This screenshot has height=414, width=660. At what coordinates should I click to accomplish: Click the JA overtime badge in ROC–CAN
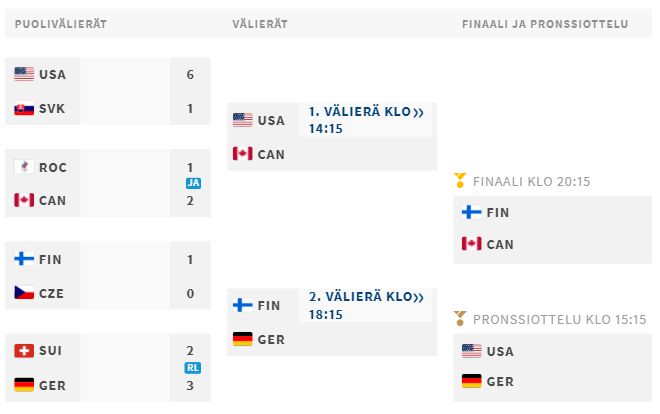pyautogui.click(x=193, y=183)
